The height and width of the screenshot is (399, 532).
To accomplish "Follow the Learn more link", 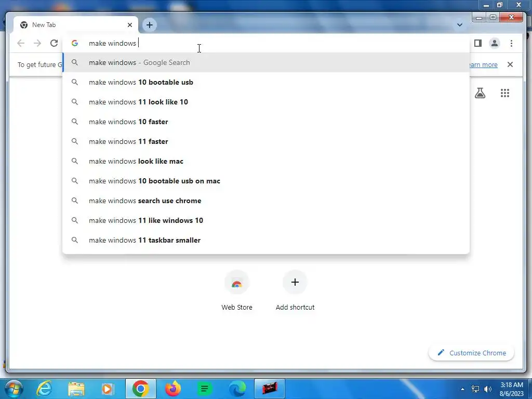I will click(x=484, y=64).
